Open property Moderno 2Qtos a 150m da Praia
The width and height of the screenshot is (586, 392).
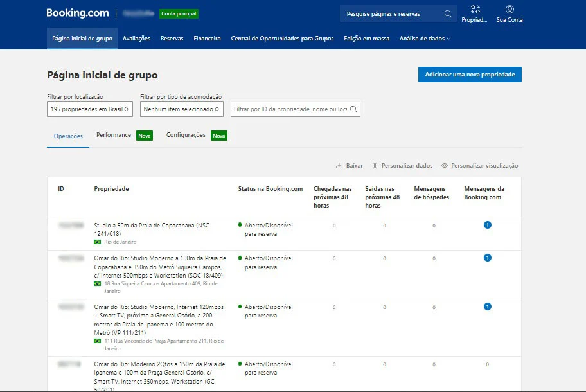tap(159, 377)
